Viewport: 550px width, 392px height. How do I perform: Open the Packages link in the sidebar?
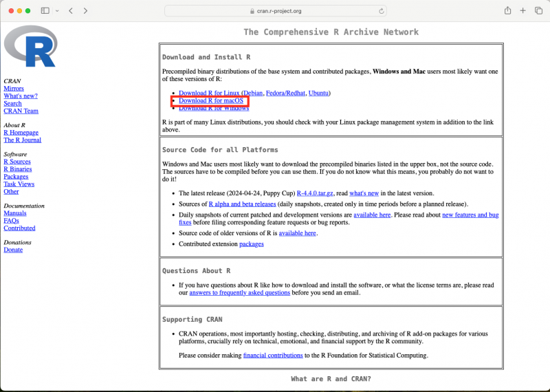point(16,177)
